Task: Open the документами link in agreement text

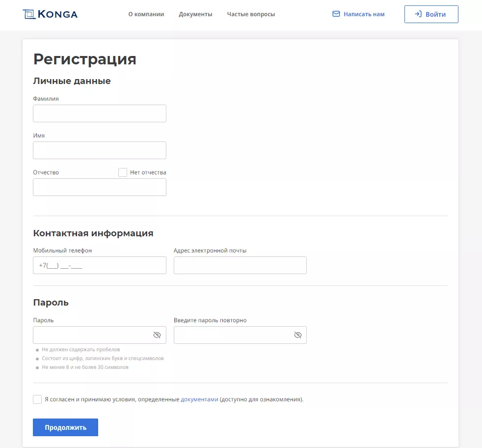Action: (199, 399)
